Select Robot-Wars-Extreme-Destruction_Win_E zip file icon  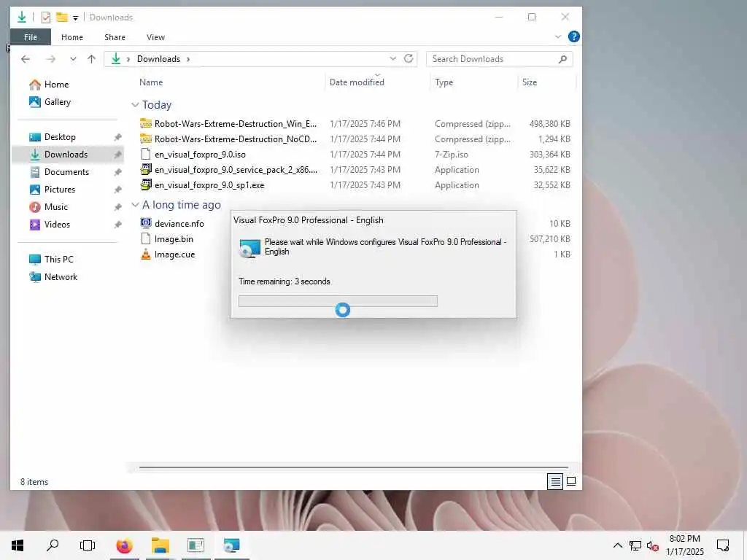point(146,124)
